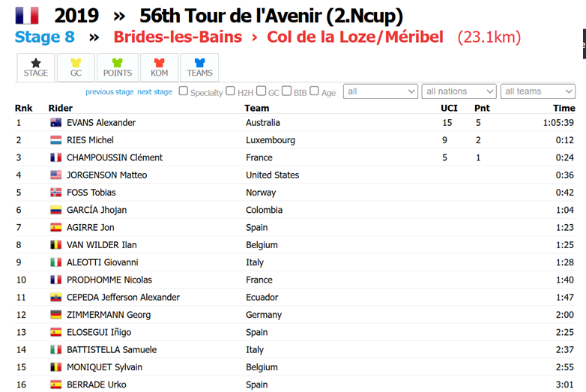Click the French flag beside PRODHOMME Nicolas
This screenshot has height=392, width=586.
pyautogui.click(x=55, y=280)
